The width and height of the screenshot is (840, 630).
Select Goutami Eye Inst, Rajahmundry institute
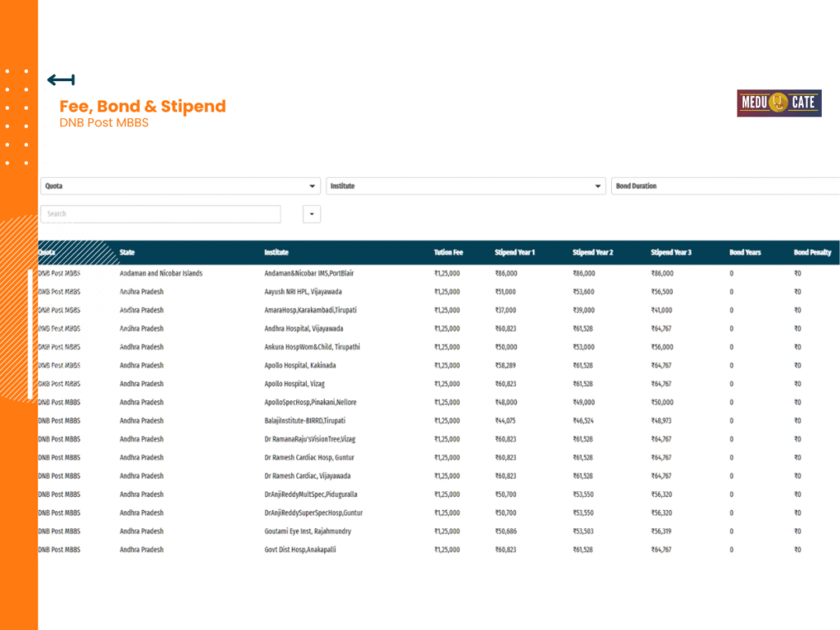[x=308, y=532]
